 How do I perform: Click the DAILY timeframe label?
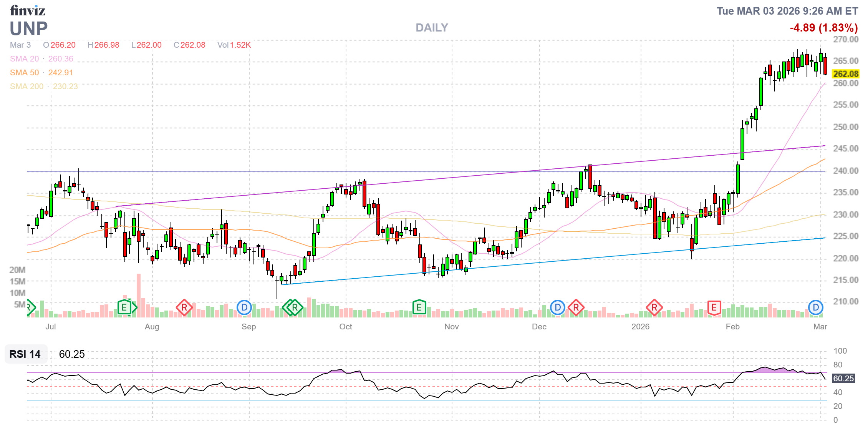432,28
